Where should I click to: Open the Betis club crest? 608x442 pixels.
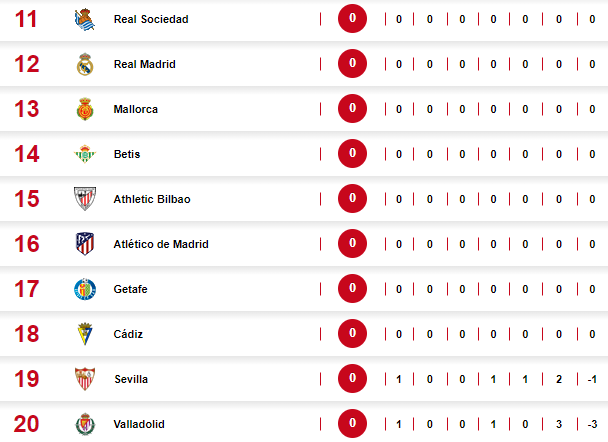tap(85, 154)
